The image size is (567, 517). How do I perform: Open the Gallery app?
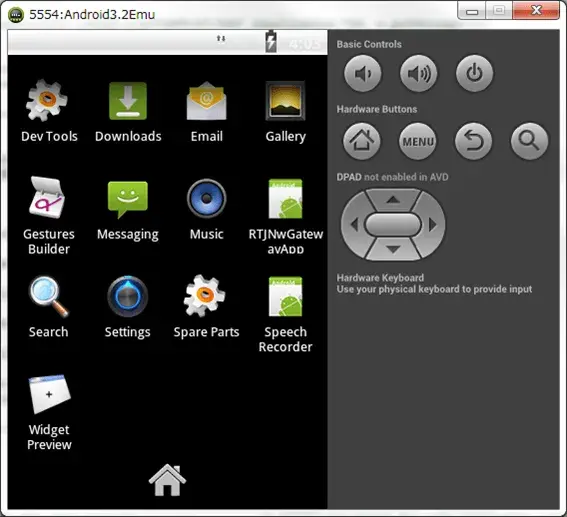tap(285, 111)
